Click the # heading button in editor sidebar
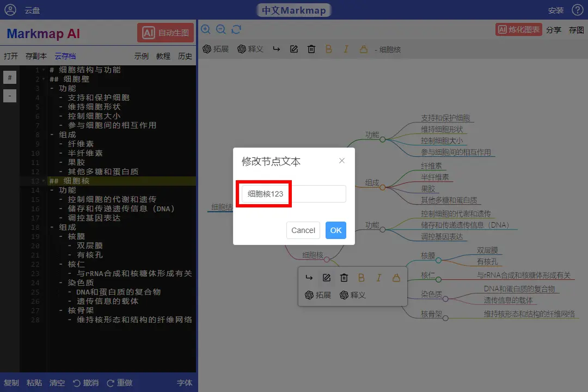The height and width of the screenshot is (392, 588). [x=10, y=77]
